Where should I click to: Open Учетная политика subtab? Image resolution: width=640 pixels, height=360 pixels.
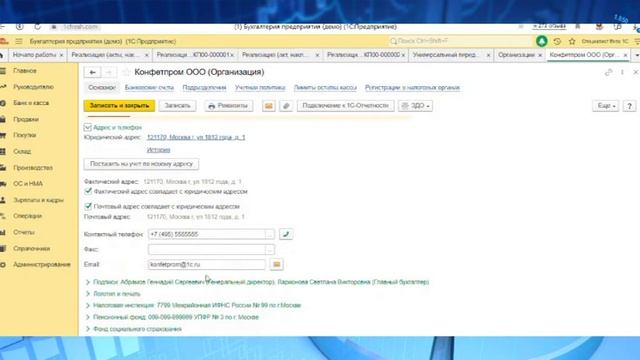[x=260, y=88]
